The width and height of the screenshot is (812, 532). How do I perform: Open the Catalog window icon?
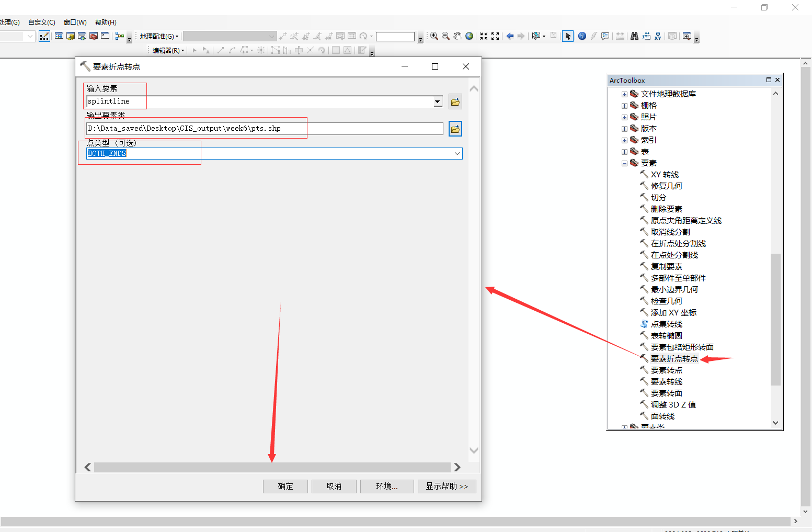coord(71,36)
